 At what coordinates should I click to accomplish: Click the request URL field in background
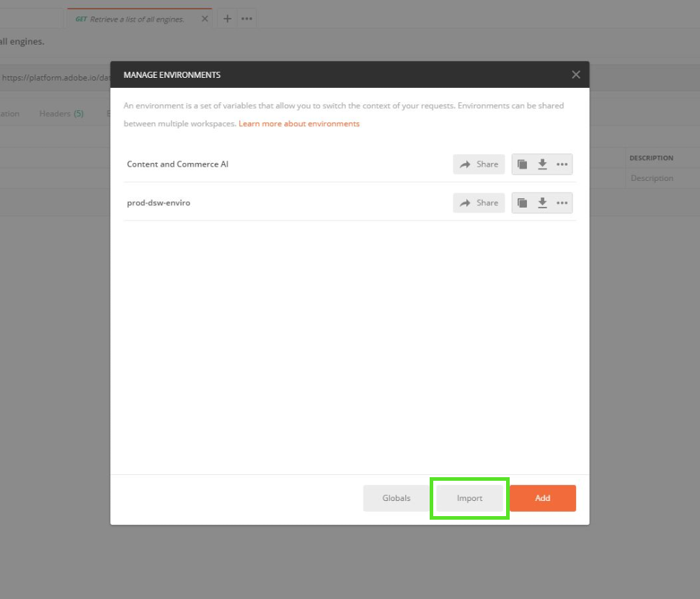pyautogui.click(x=56, y=78)
